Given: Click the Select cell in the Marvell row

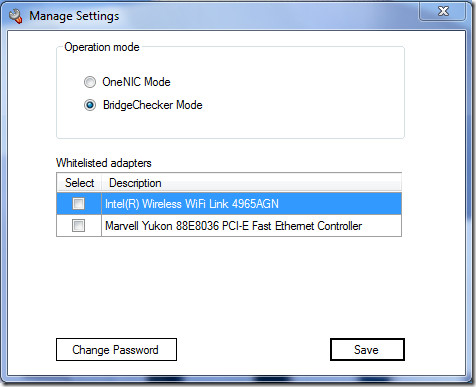Looking at the screenshot, I should [x=79, y=226].
